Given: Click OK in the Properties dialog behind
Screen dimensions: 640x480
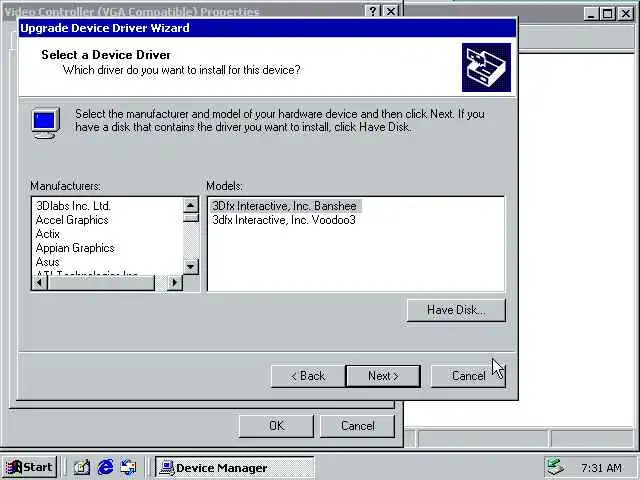Looking at the screenshot, I should coord(276,426).
